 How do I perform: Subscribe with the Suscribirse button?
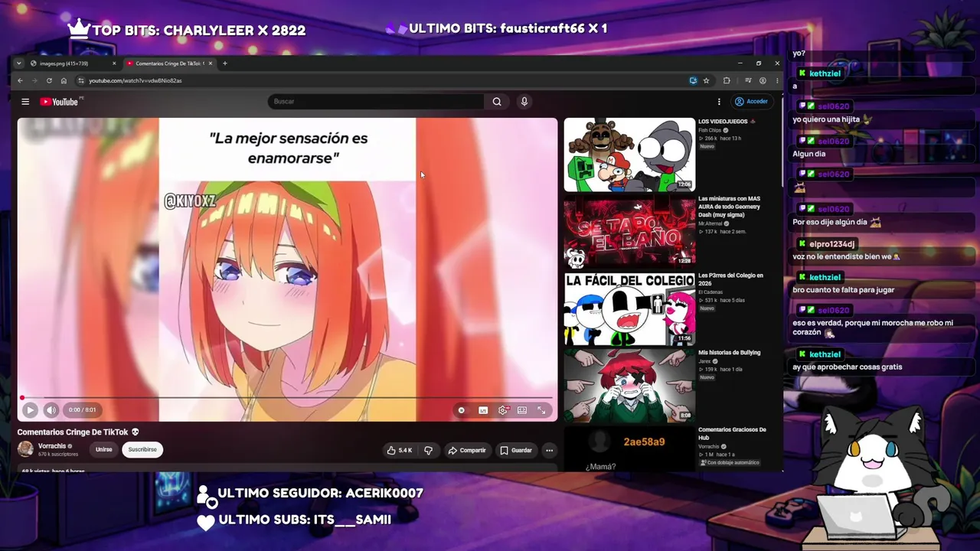(142, 450)
